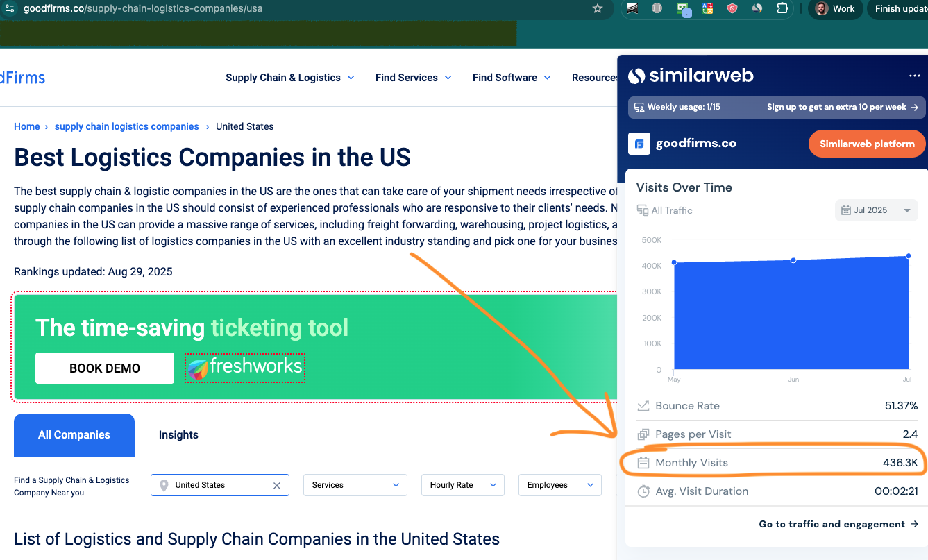Open the translate extension icon
This screenshot has width=928, height=560.
(707, 8)
